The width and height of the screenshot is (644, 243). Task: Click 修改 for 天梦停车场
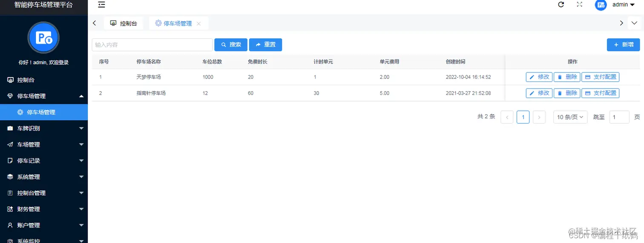point(539,77)
